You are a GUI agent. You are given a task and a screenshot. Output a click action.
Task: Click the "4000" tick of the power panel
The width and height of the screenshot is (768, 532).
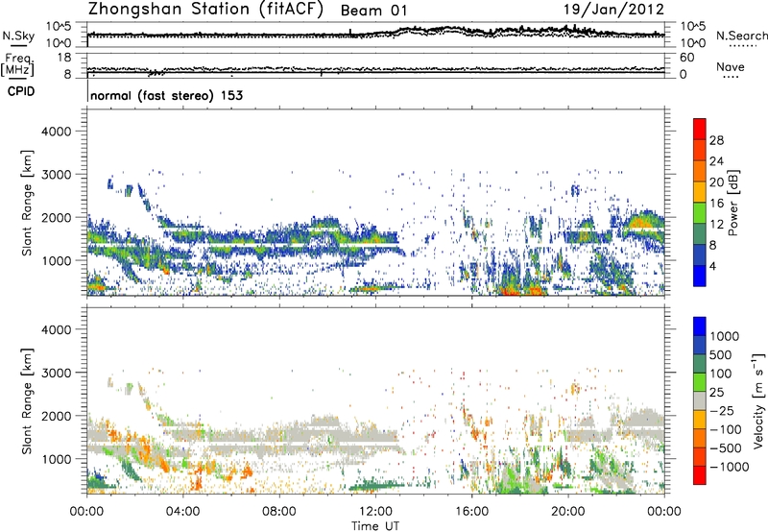(x=56, y=132)
